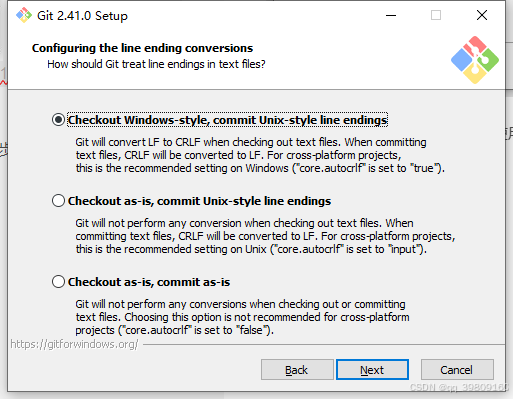Screen dimensions: 513x399
Task: Click the large Git logo in header
Action: point(475,60)
